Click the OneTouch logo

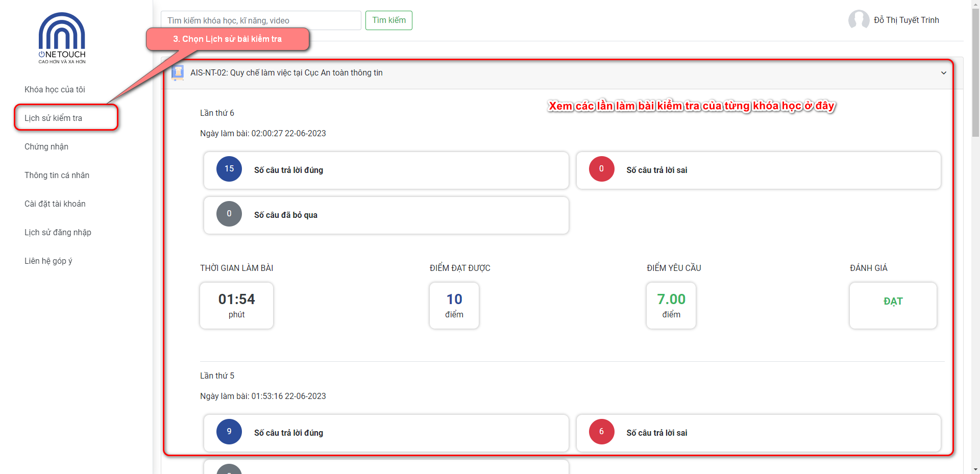(62, 38)
